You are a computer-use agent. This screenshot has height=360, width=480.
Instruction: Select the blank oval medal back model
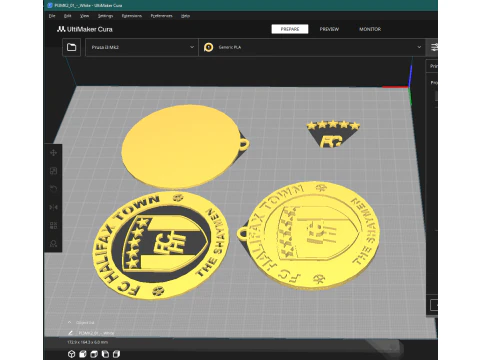point(182,147)
